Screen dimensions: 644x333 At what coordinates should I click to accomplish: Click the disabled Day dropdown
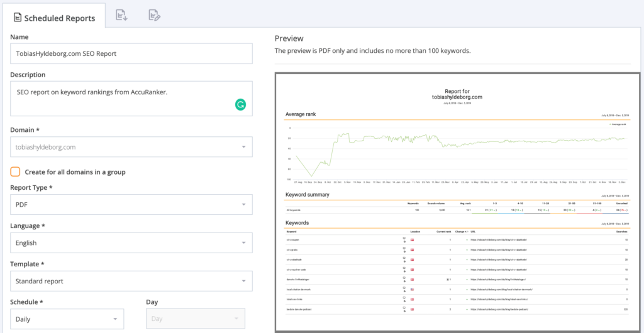pos(196,319)
